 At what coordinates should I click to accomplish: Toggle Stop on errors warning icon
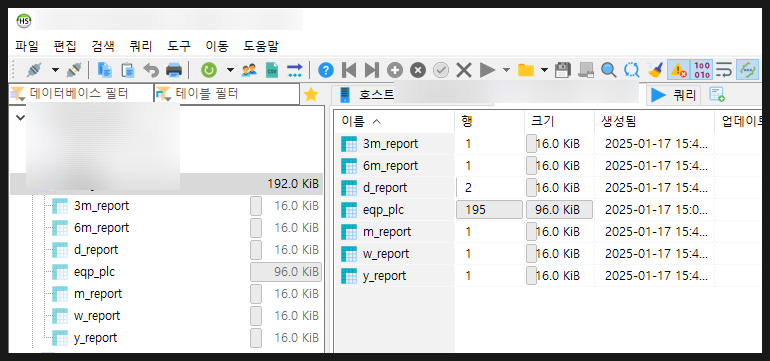tap(678, 70)
